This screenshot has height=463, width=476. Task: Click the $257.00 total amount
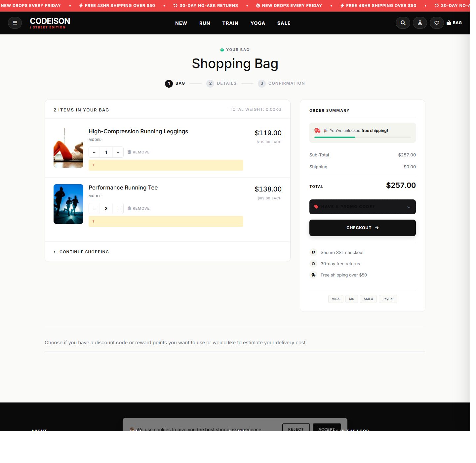401,185
